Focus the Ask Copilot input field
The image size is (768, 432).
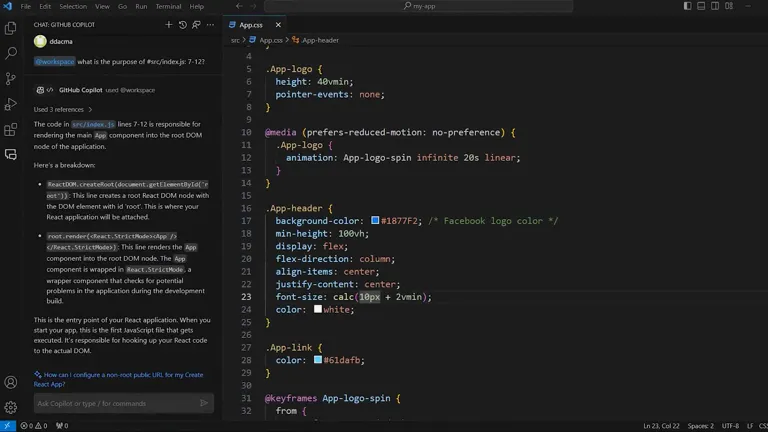[116, 403]
